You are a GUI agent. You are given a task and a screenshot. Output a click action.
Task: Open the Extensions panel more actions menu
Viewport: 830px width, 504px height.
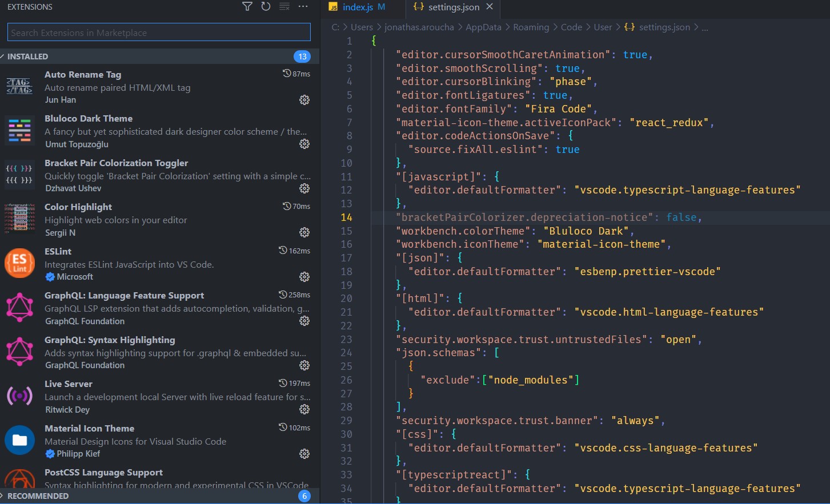point(303,7)
